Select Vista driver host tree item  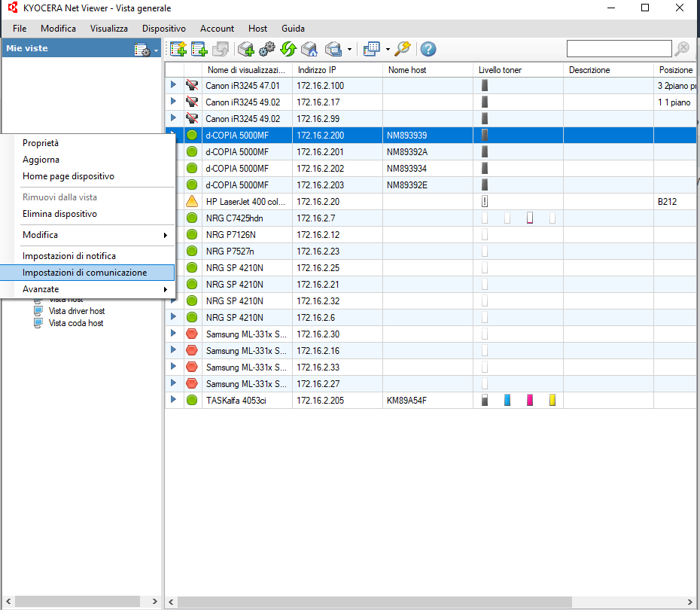tap(76, 311)
